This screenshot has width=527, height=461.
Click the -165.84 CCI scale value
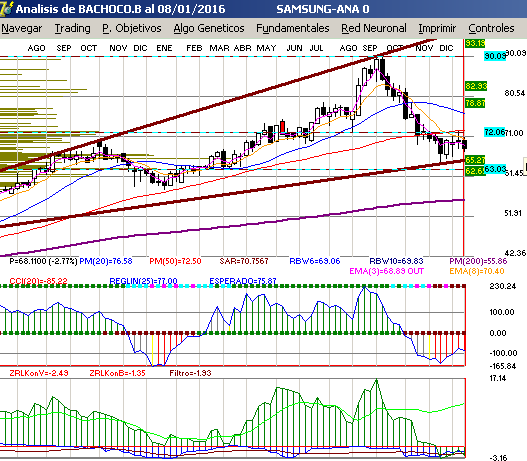click(503, 366)
